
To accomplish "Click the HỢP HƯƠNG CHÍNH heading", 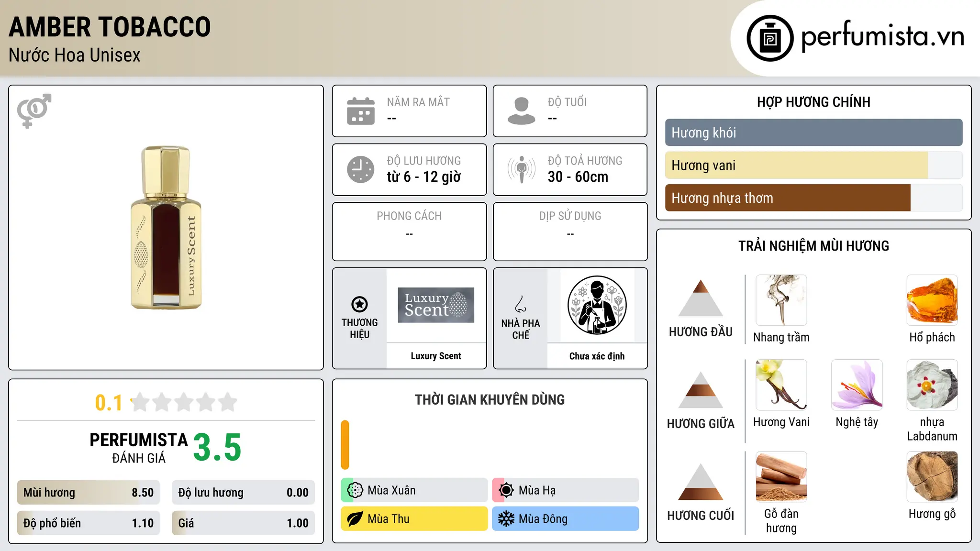I will (x=813, y=102).
